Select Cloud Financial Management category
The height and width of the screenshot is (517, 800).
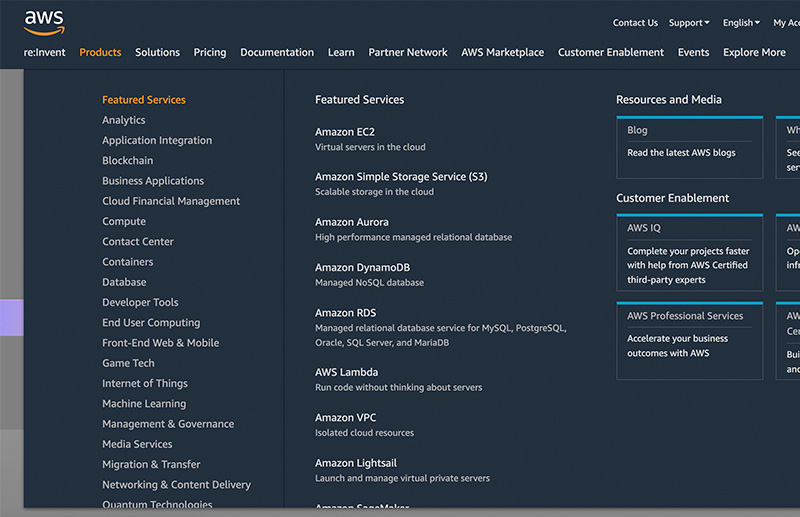pyautogui.click(x=171, y=201)
